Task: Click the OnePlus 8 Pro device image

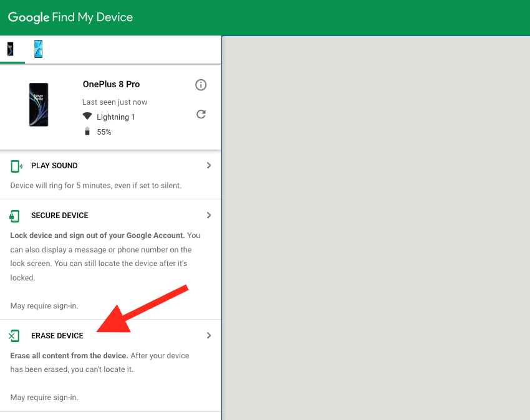Action: point(39,105)
